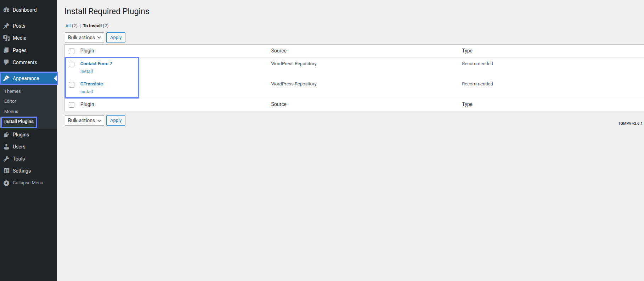Image resolution: width=644 pixels, height=281 pixels.
Task: Click the Tools wrench icon
Action: [6, 159]
